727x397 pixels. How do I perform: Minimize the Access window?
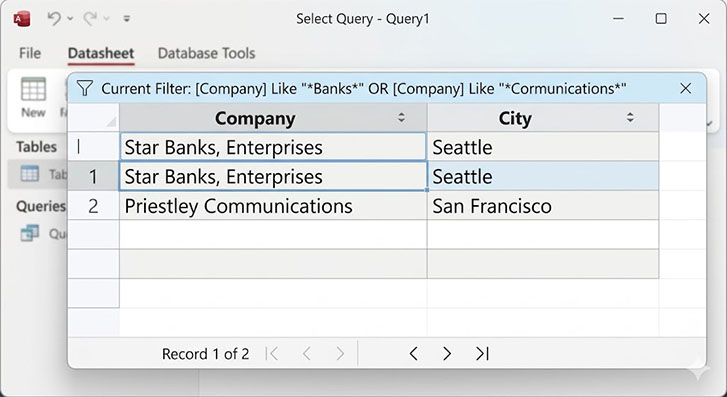tap(618, 19)
